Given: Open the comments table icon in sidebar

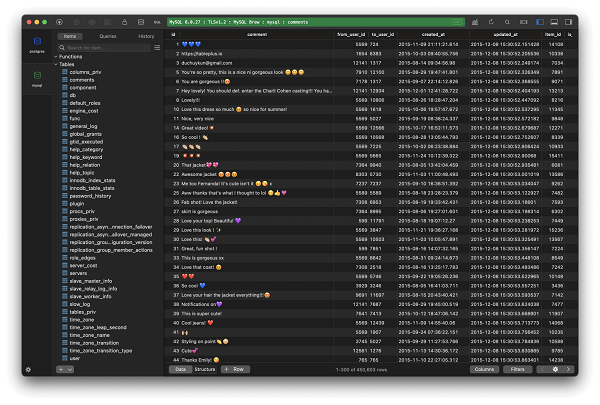Looking at the screenshot, I should tap(66, 80).
